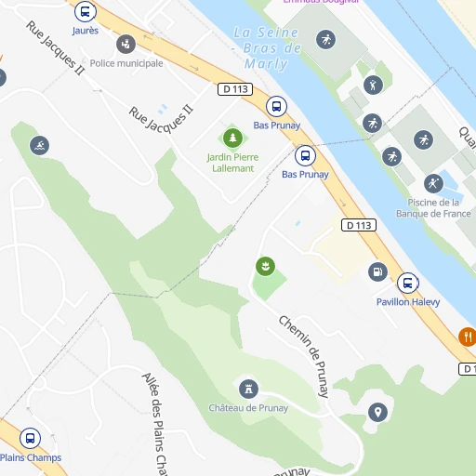Select the upper Bas Prunay bus stop icon
Image resolution: width=476 pixels, height=476 pixels.
click(276, 106)
